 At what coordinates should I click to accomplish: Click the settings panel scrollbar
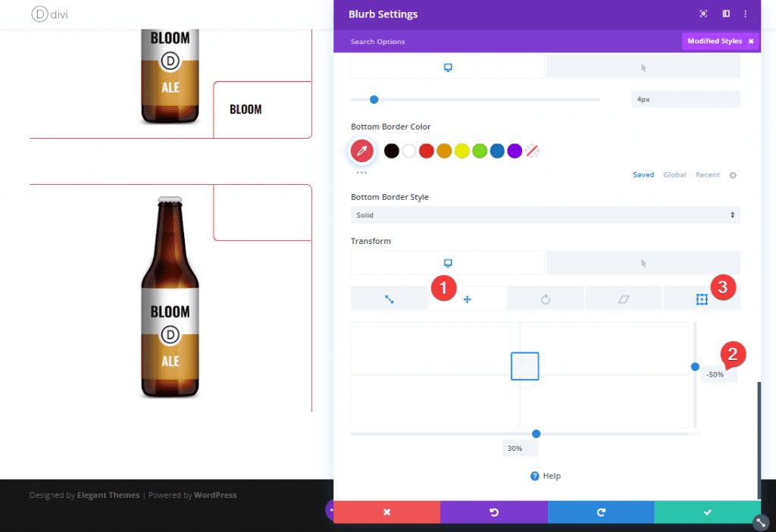pyautogui.click(x=759, y=440)
